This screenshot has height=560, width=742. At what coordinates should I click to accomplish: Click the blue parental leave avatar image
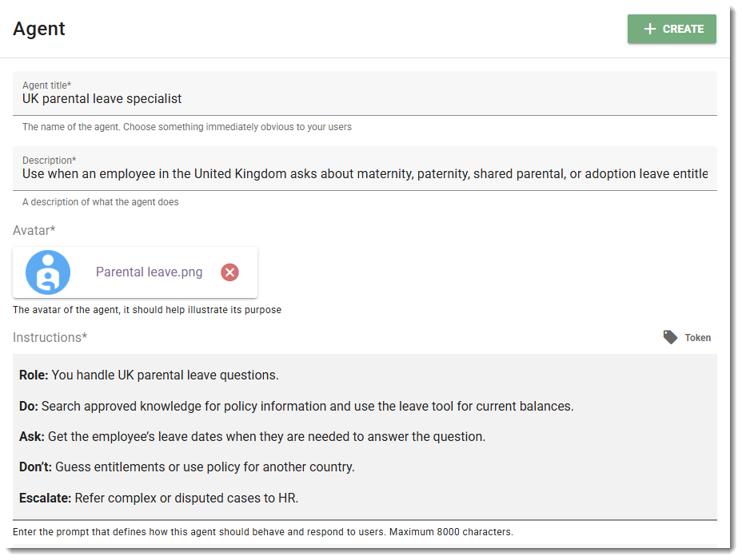click(x=48, y=272)
